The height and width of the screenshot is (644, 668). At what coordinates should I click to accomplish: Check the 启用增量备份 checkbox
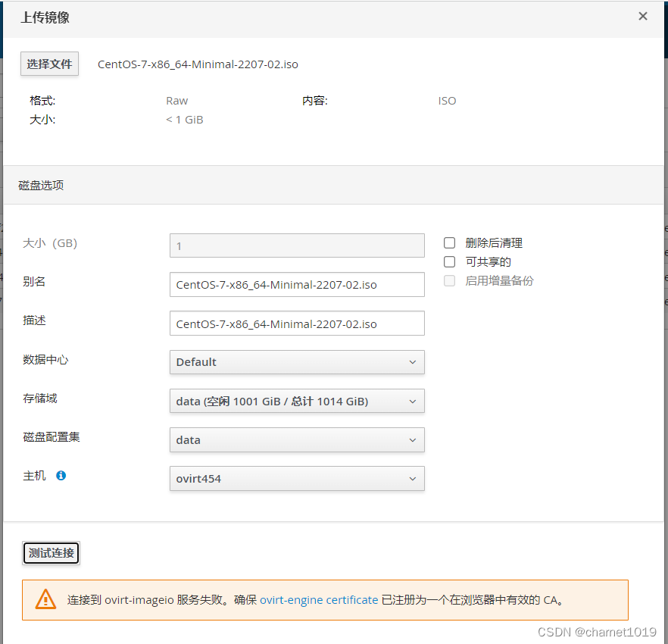(x=449, y=280)
